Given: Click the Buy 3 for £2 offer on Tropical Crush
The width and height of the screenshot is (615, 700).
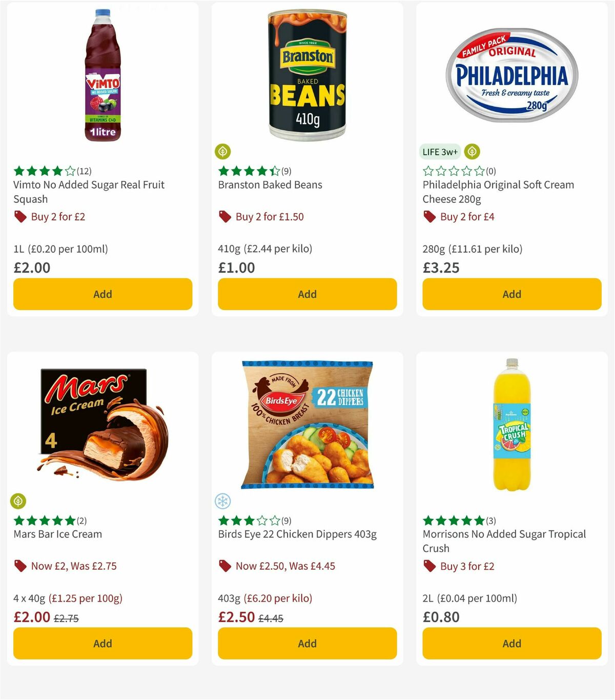Looking at the screenshot, I should click(468, 566).
